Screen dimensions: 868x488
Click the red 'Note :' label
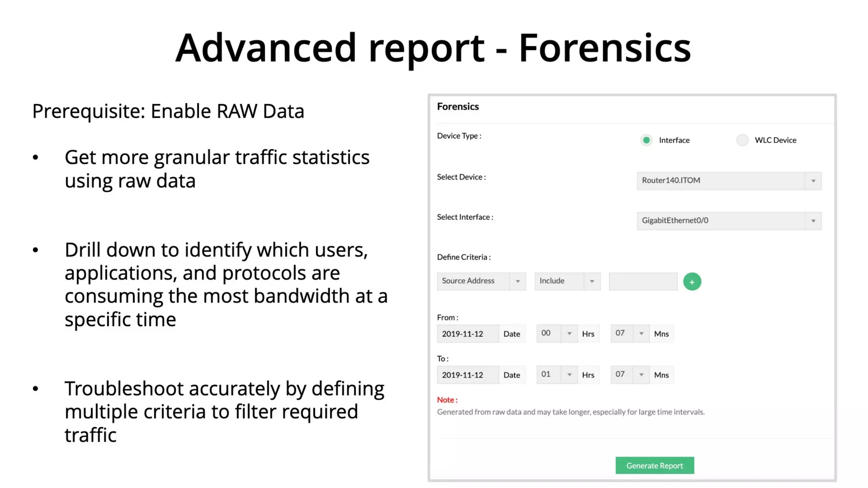pyautogui.click(x=447, y=400)
